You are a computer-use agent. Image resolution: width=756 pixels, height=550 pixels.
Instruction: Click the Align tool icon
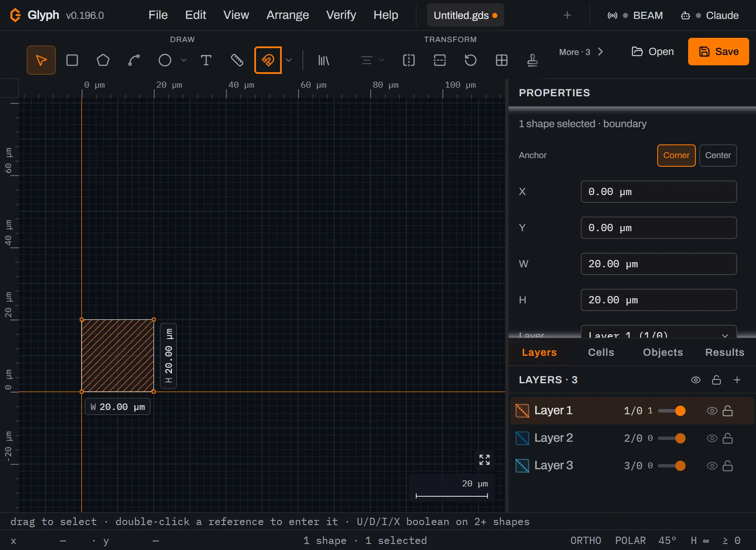coord(366,60)
